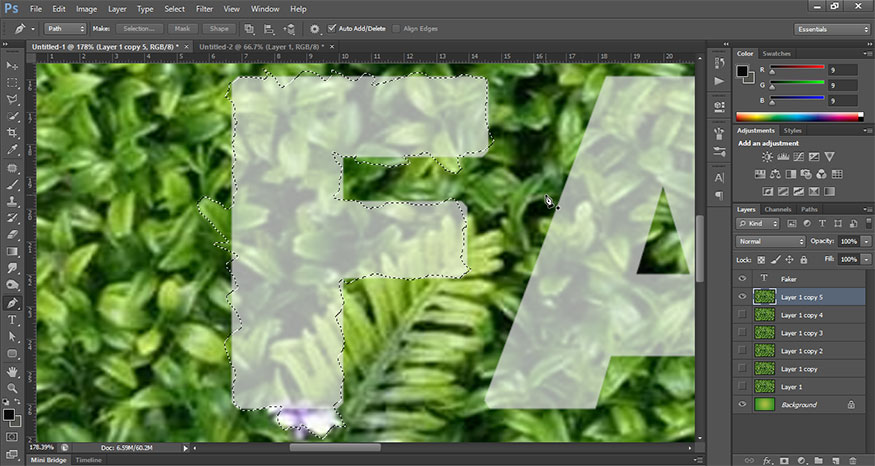Pick the Horizontal Type tool
This screenshot has width=875, height=466.
tap(12, 320)
